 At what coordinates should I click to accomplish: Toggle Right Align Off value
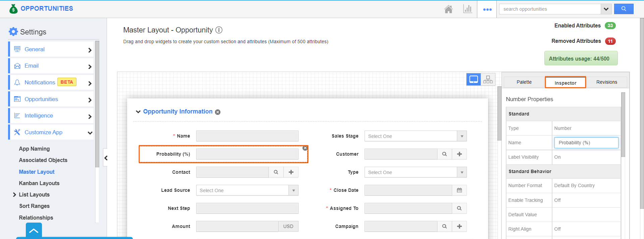click(x=557, y=229)
